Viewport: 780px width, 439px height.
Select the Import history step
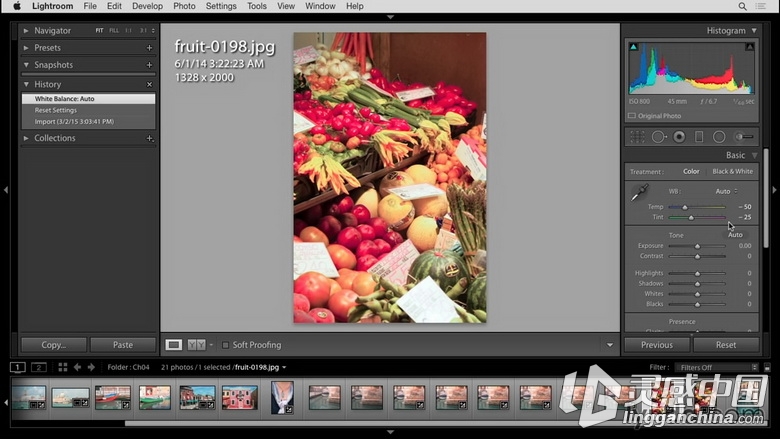88,121
